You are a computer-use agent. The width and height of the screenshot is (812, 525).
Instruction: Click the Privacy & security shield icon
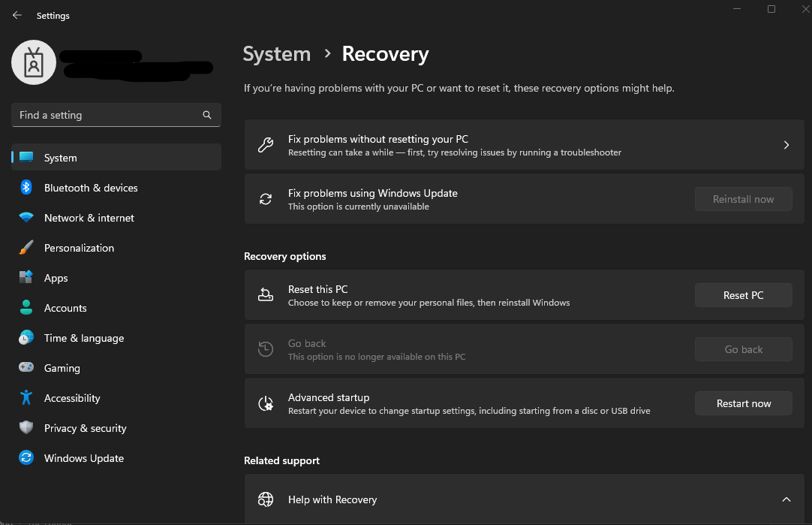pyautogui.click(x=26, y=427)
